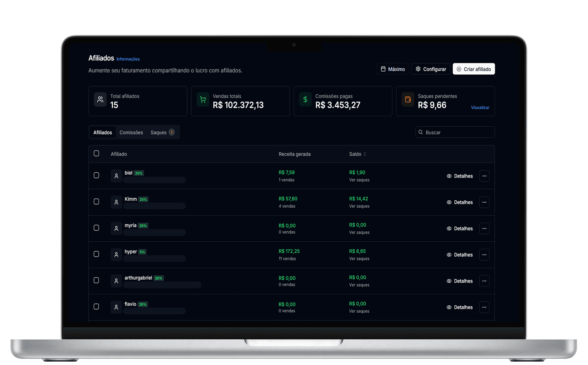
Task: Toggle the select-all checkbox in table header
Action: coord(96,153)
